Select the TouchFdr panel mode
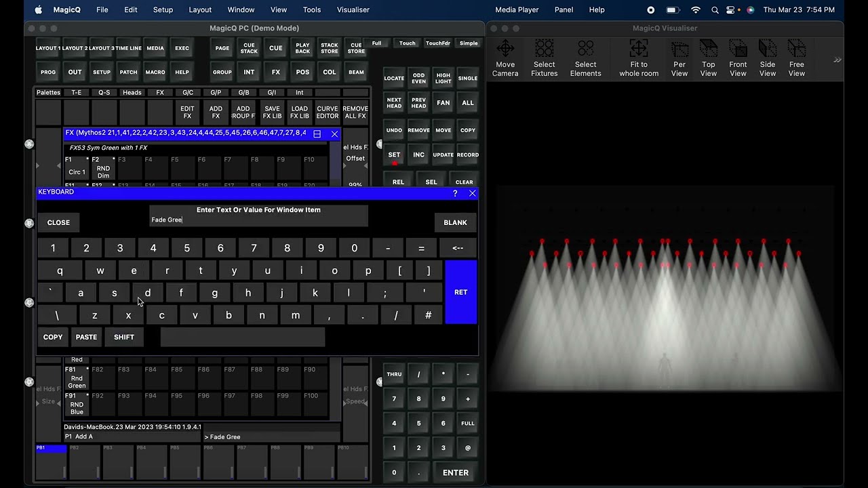The width and height of the screenshot is (868, 488). click(x=437, y=43)
